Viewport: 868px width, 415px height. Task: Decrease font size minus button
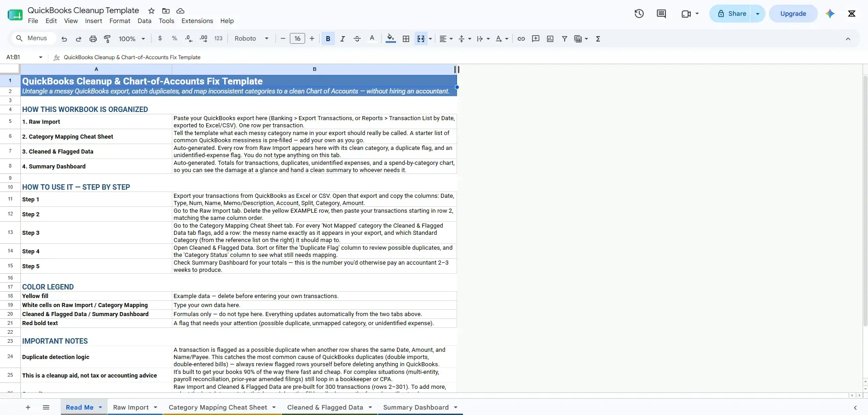point(283,39)
